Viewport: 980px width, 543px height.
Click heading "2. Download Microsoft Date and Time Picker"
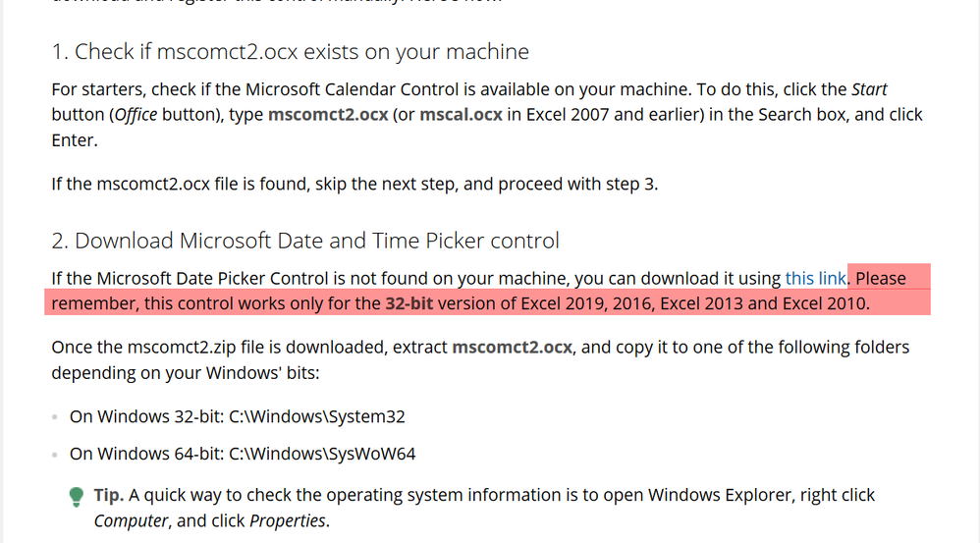click(305, 241)
